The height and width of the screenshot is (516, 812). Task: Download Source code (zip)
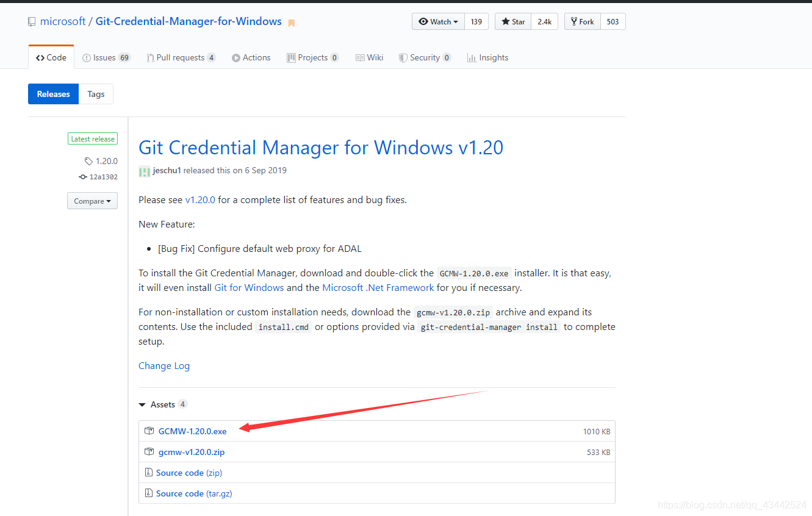tap(189, 473)
